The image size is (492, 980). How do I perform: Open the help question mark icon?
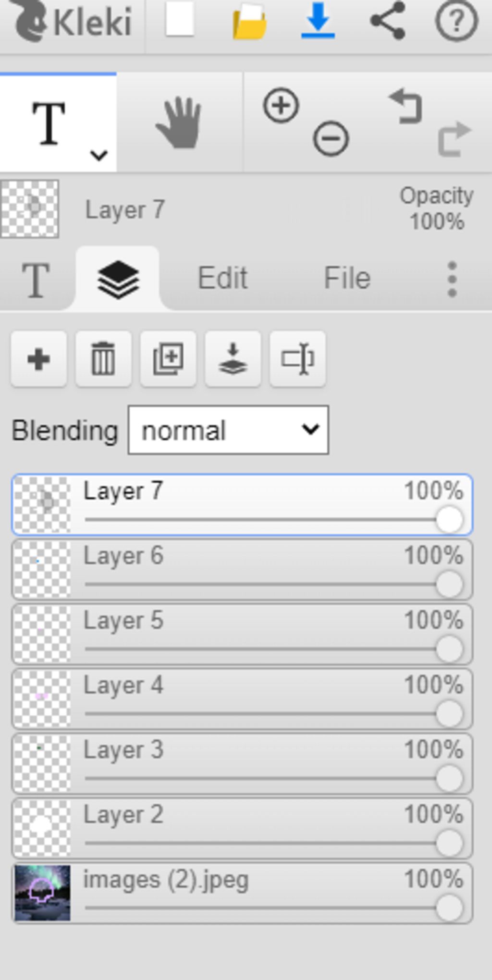[456, 20]
